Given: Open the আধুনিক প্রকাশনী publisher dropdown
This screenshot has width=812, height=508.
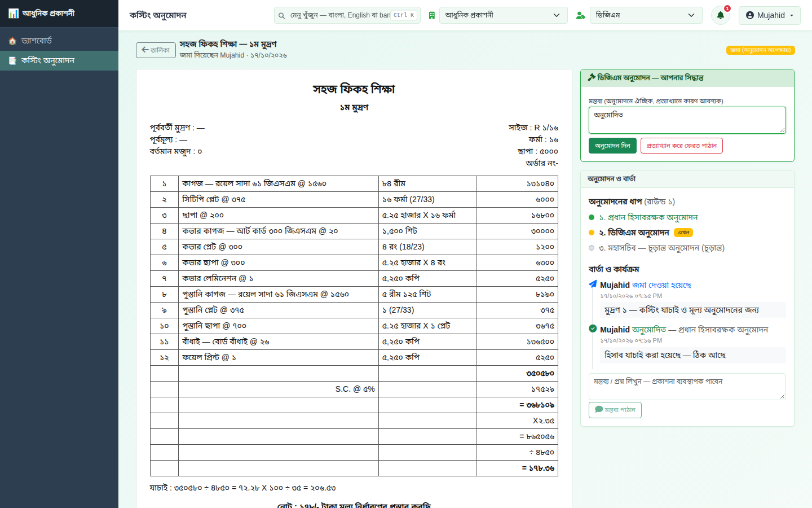Looking at the screenshot, I should pyautogui.click(x=503, y=15).
